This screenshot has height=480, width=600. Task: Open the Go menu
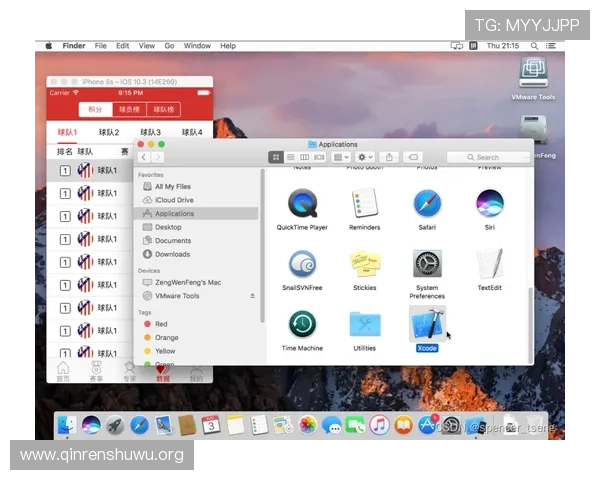click(x=170, y=46)
